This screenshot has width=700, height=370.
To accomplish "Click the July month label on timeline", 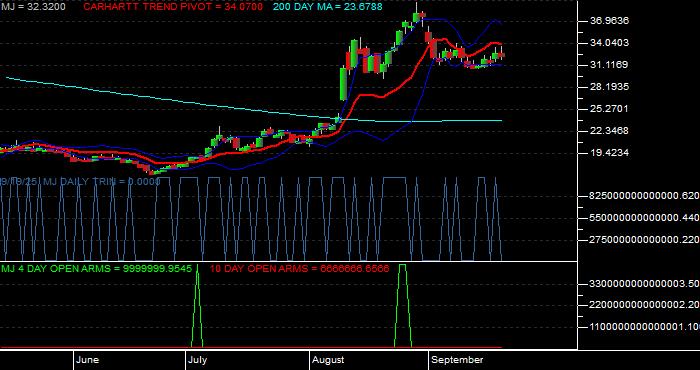I will coord(197,360).
